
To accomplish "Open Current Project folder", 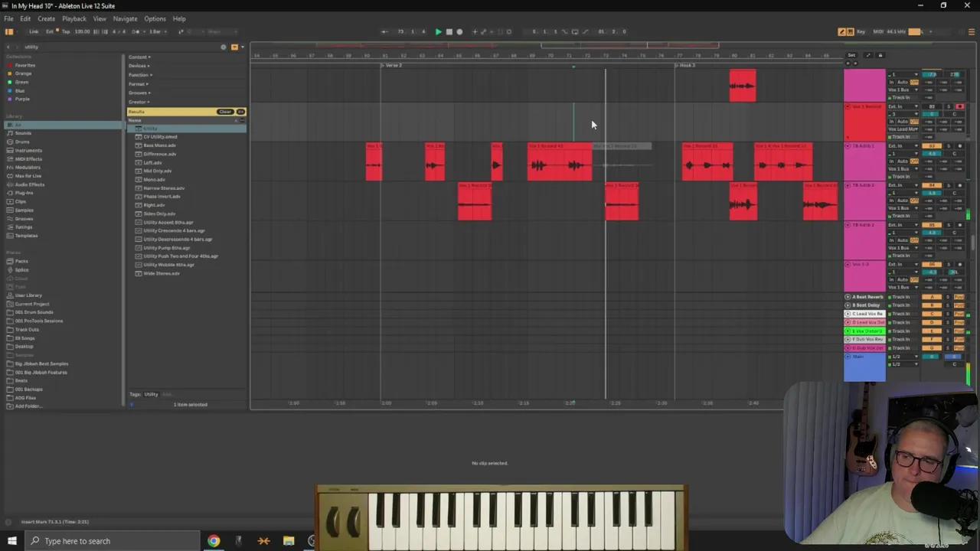I will pos(31,304).
